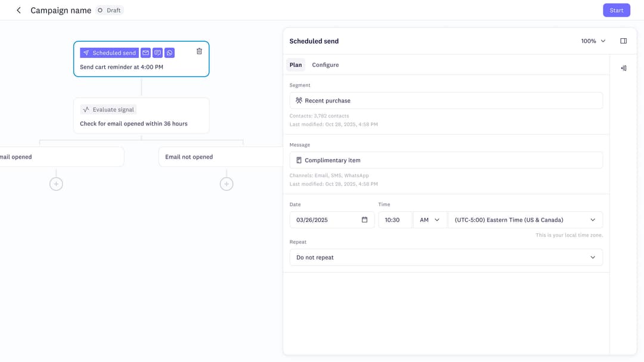Add a step under Email opened branch
Viewport: 644px width, 362px height.
(x=55, y=184)
